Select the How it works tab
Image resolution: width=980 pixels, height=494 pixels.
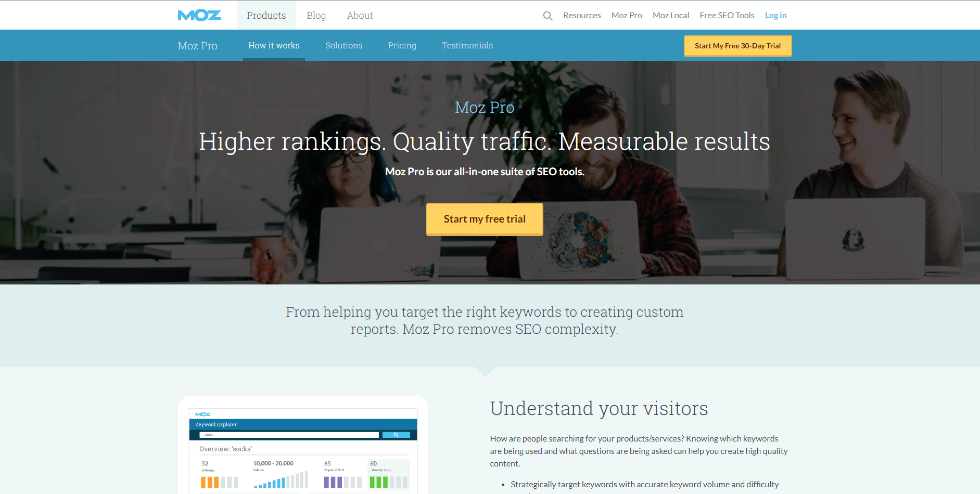click(x=274, y=46)
